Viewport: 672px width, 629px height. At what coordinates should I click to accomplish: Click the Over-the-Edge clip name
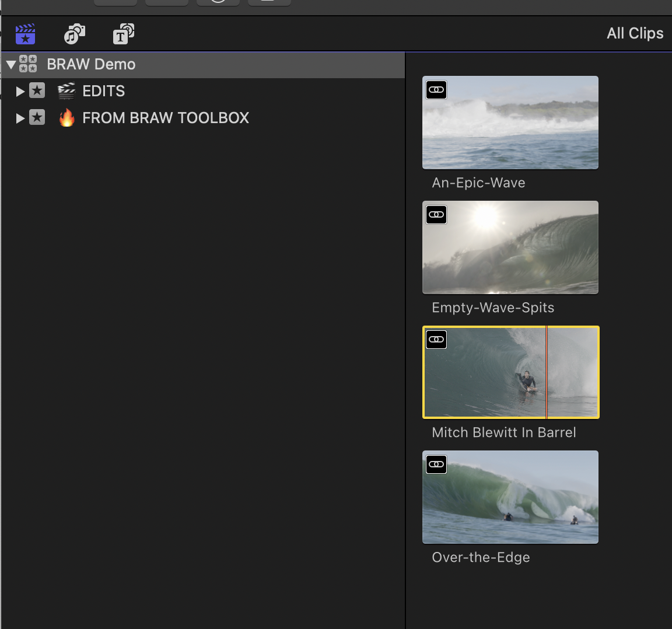click(x=481, y=557)
